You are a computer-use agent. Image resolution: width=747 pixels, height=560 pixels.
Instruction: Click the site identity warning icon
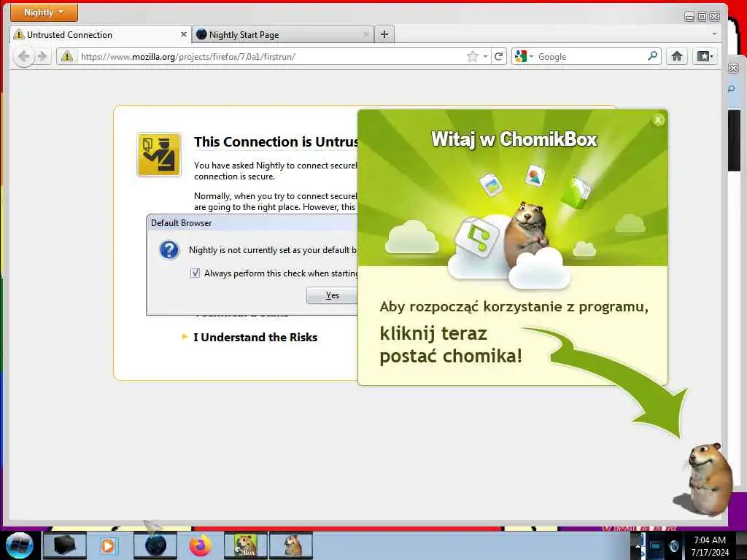tap(67, 57)
